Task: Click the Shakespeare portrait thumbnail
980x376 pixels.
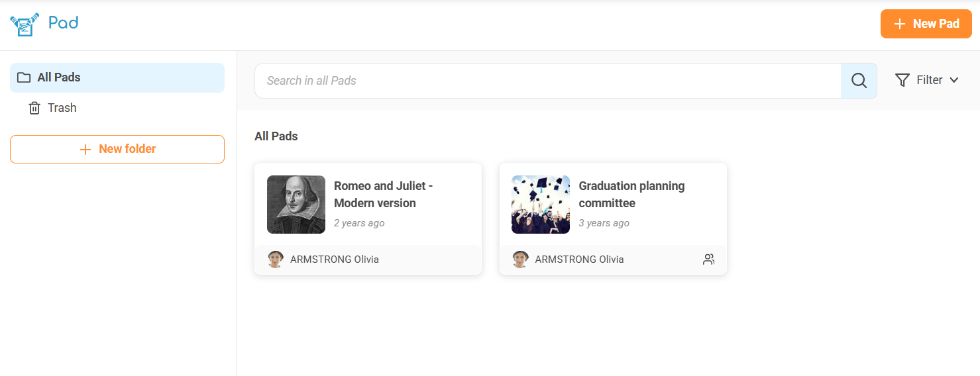Action: pyautogui.click(x=296, y=205)
